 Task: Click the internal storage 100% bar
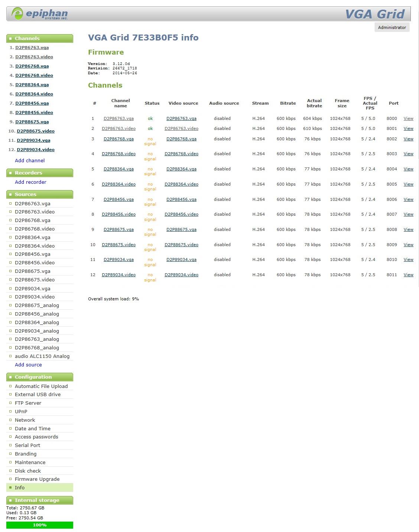[40, 525]
